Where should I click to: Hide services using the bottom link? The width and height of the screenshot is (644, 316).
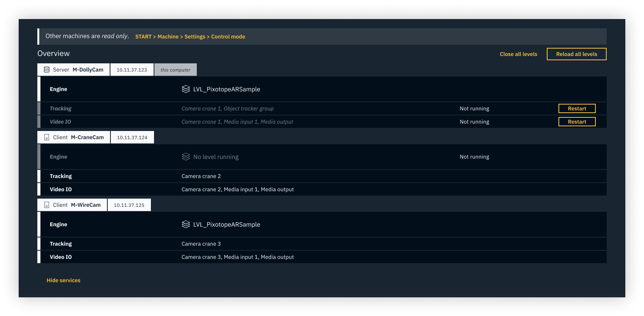click(x=63, y=280)
